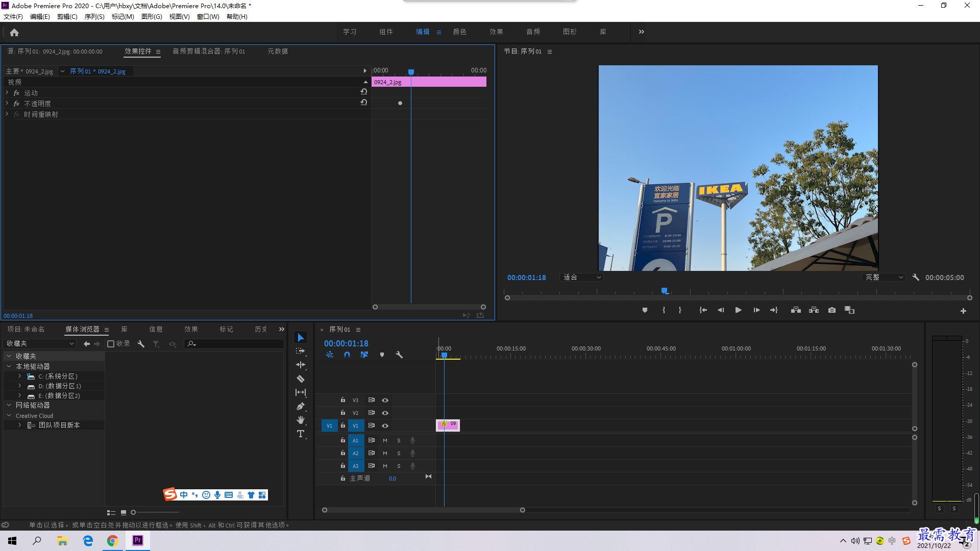Play the sequence in Program monitor
The image size is (980, 551).
point(738,310)
